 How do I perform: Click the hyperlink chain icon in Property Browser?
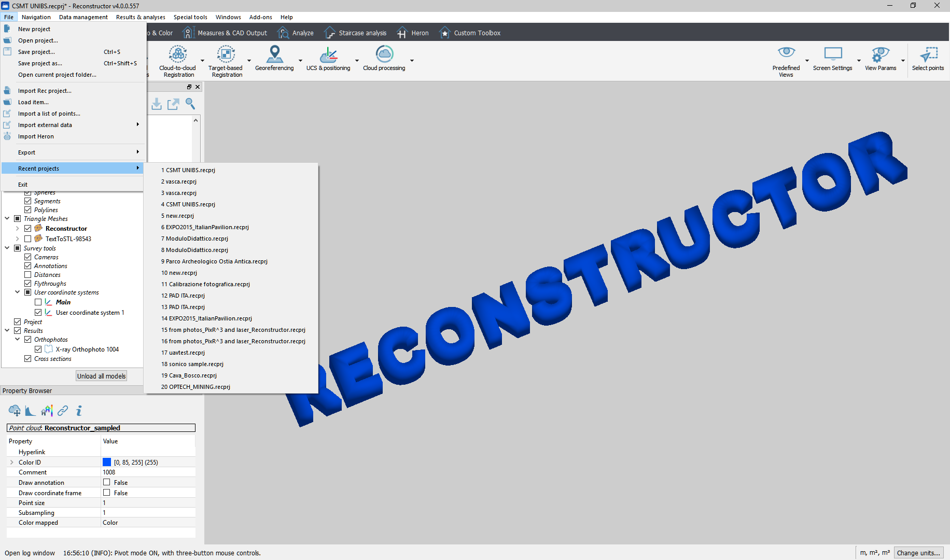tap(63, 411)
